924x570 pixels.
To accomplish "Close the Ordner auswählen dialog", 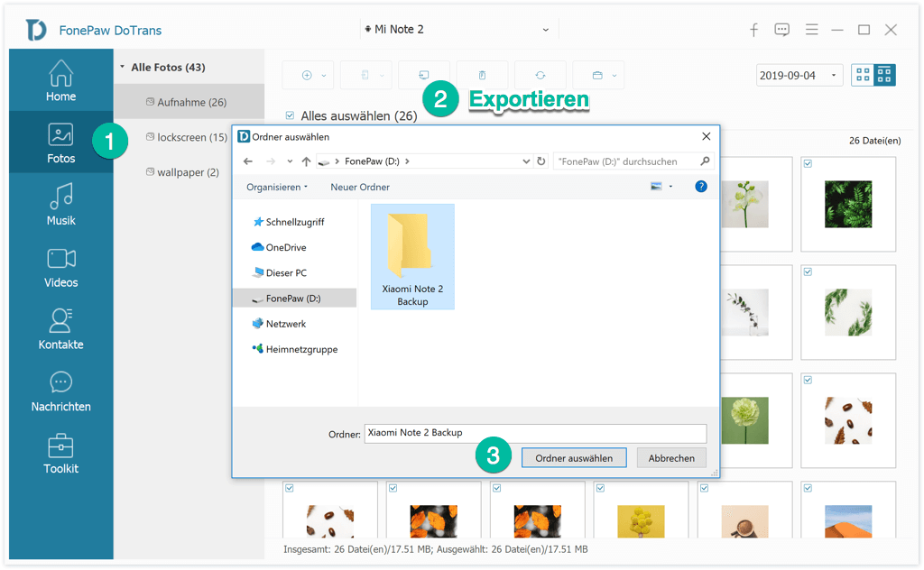I will point(706,136).
